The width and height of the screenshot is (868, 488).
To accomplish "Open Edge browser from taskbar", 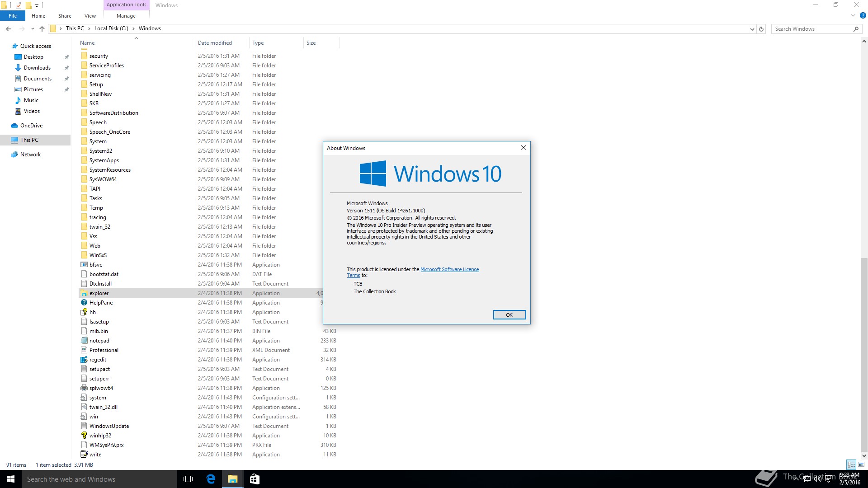I will (211, 479).
